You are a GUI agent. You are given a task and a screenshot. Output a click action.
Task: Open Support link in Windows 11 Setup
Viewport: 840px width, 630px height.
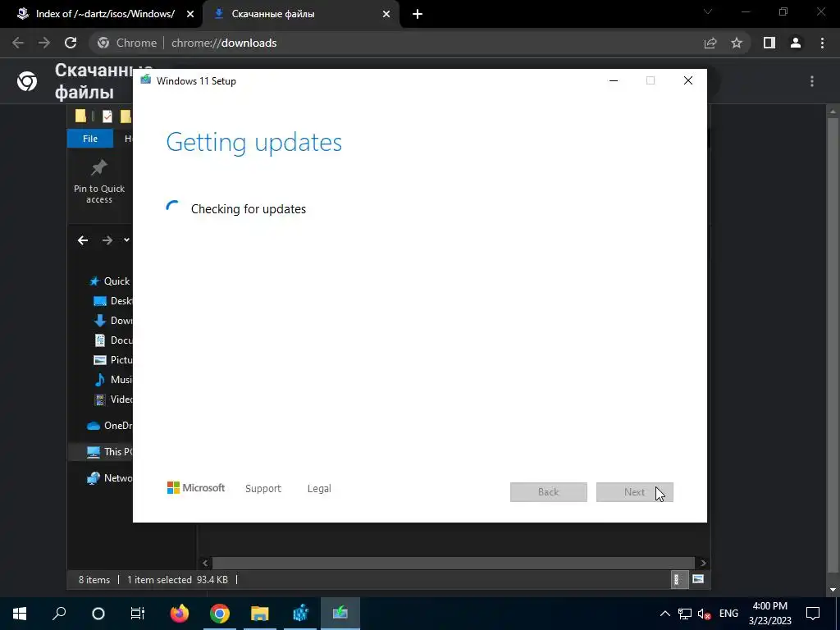(263, 489)
